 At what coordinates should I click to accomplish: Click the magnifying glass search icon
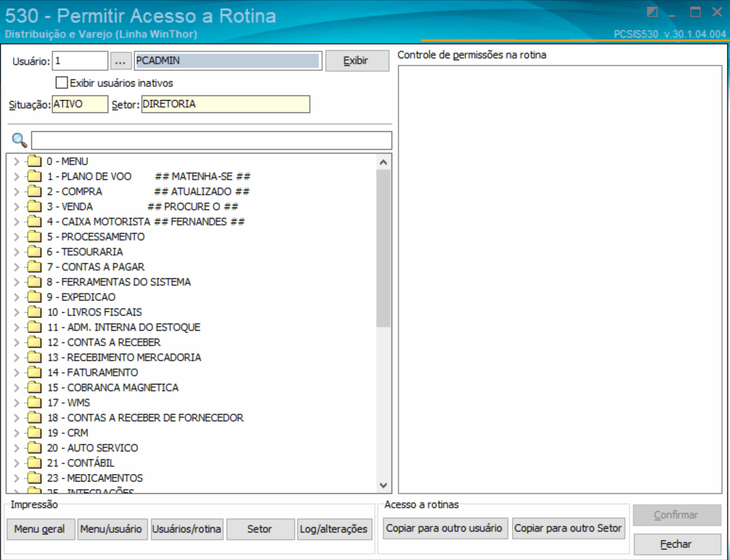click(19, 140)
